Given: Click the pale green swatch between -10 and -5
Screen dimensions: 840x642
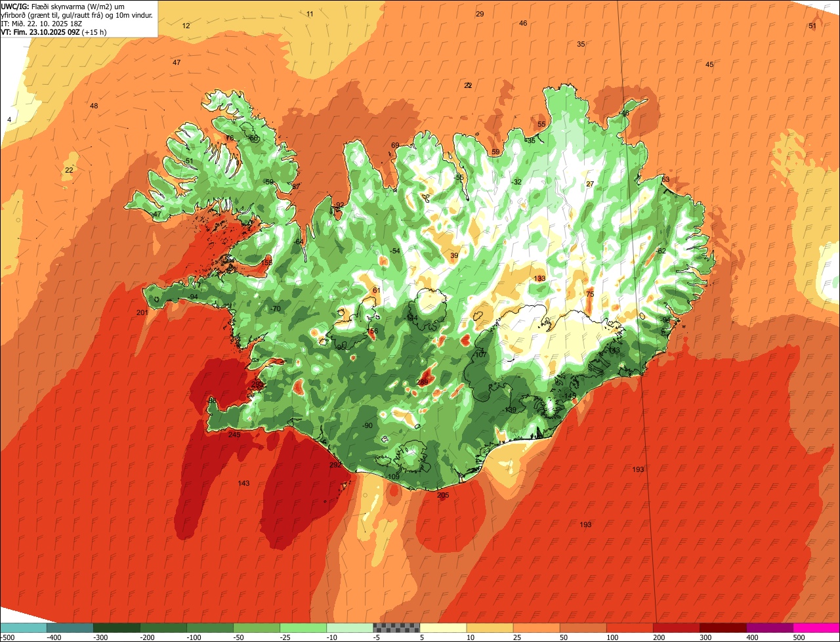Looking at the screenshot, I should pos(350,627).
